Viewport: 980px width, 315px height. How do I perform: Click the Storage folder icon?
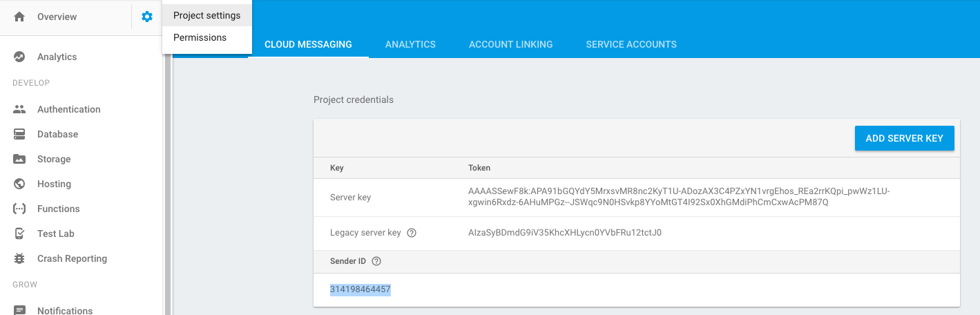point(19,159)
